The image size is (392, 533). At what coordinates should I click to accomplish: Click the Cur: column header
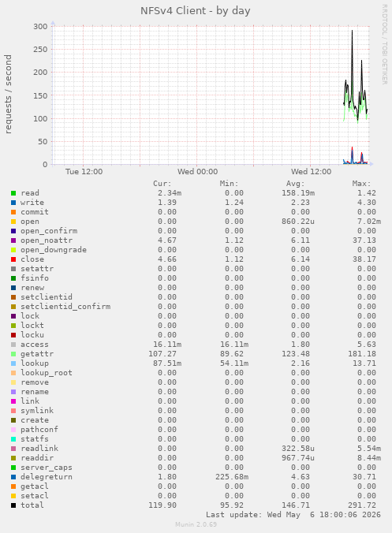(162, 184)
